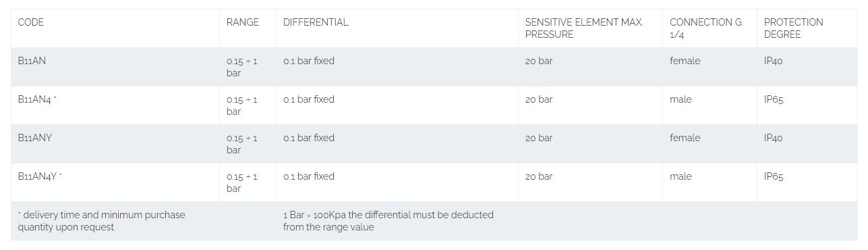
Task: Click the SENSITIVE ELEMENT MAX. PRESSURE header
Action: [584, 28]
